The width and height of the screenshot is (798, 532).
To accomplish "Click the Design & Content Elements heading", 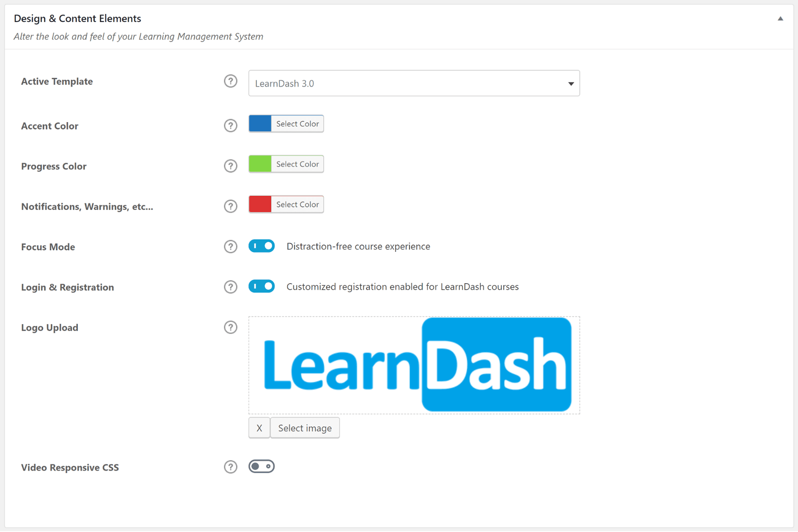I will (77, 18).
